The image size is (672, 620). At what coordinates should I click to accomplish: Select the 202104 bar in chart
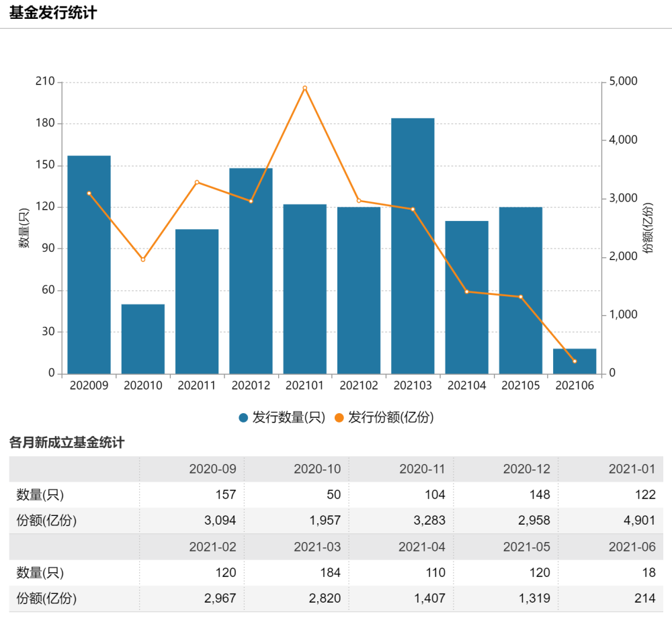(467, 298)
